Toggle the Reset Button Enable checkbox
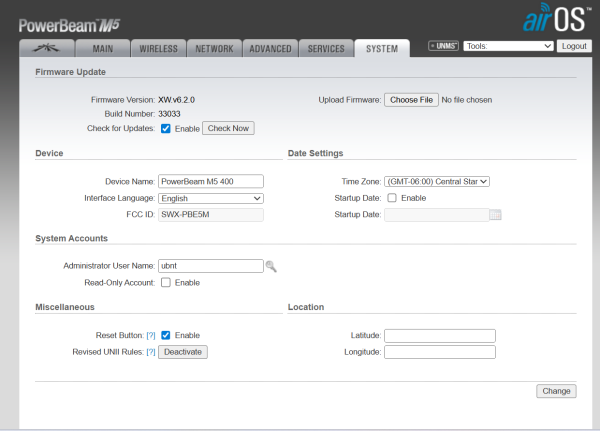Image resolution: width=600 pixels, height=431 pixels. (166, 335)
